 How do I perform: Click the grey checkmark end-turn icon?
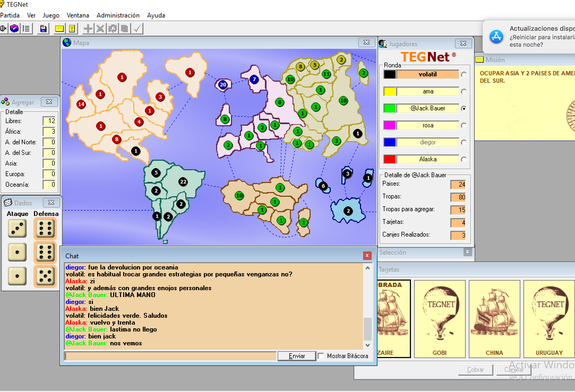point(137,28)
